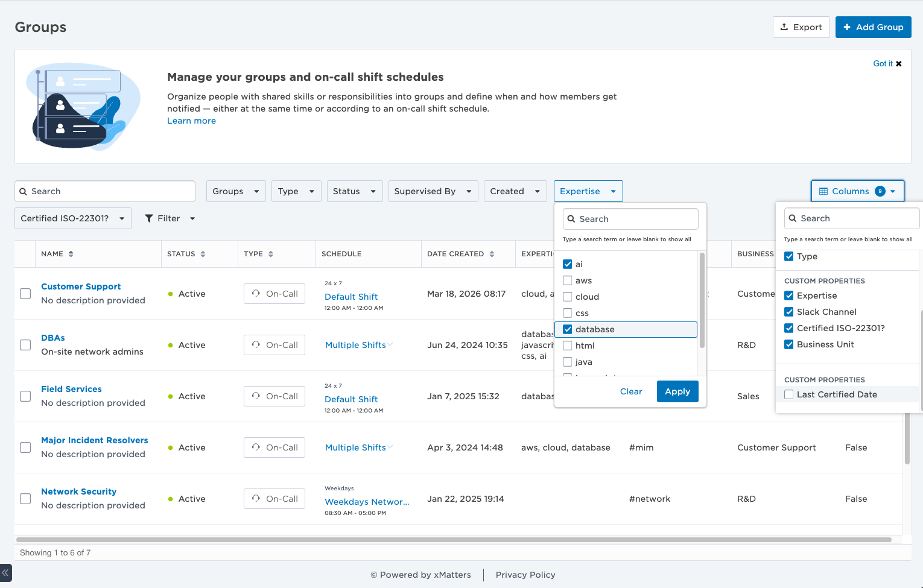Open Default Shift for Customer Support

(x=351, y=297)
